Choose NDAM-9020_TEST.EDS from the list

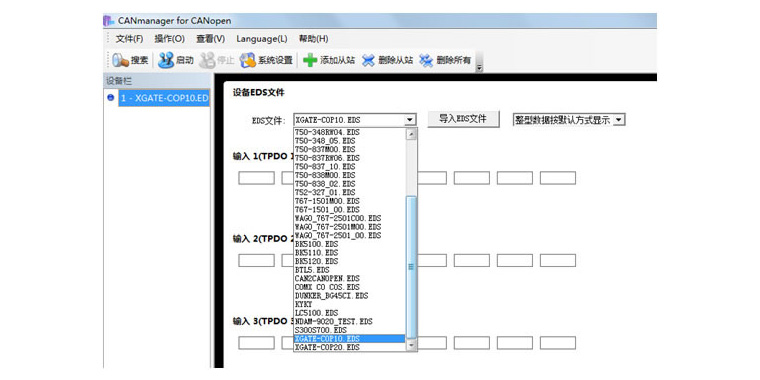click(x=349, y=321)
